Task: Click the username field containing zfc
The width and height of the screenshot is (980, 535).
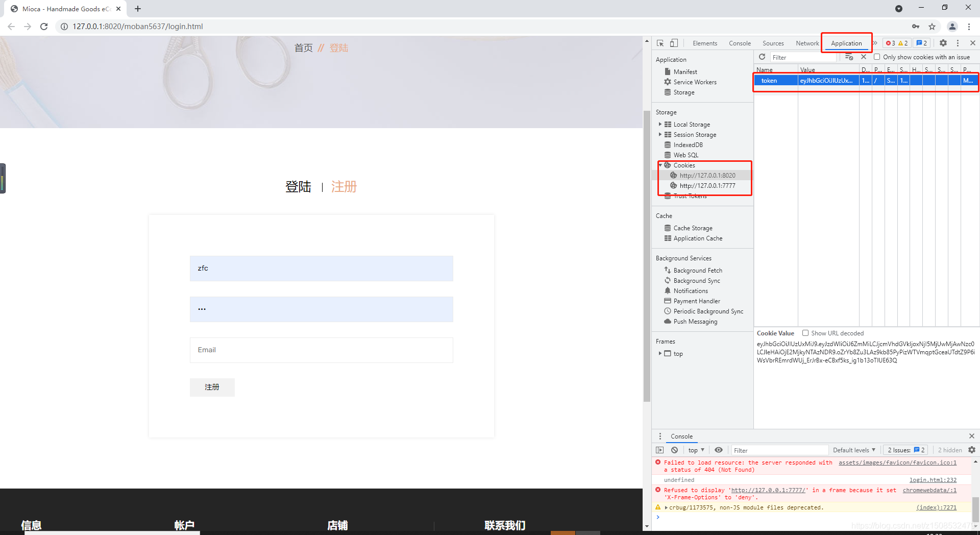Action: [x=322, y=269]
